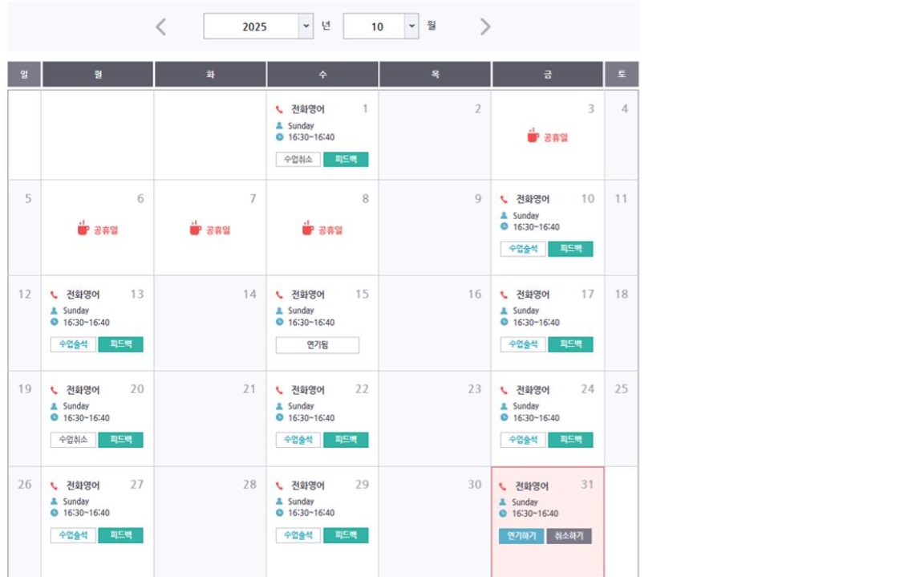
Task: Click 수업출석 on October 10
Action: click(x=523, y=249)
